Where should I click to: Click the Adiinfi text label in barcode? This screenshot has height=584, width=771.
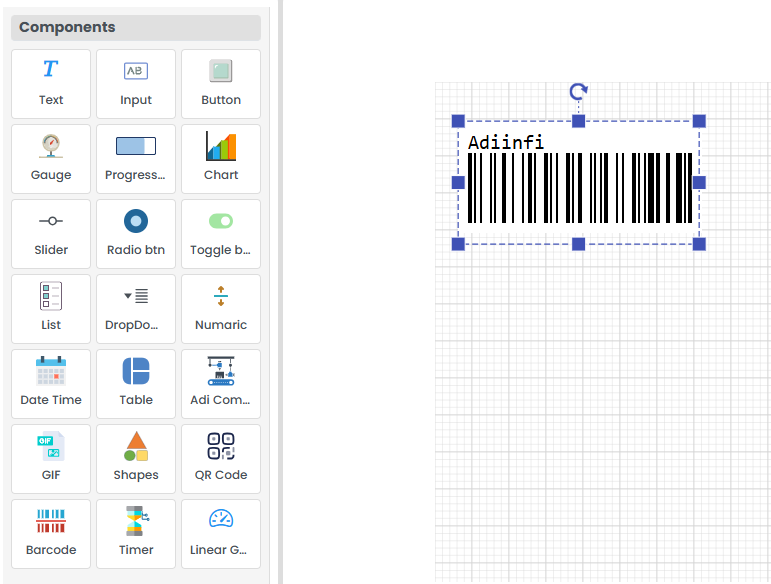pos(506,142)
